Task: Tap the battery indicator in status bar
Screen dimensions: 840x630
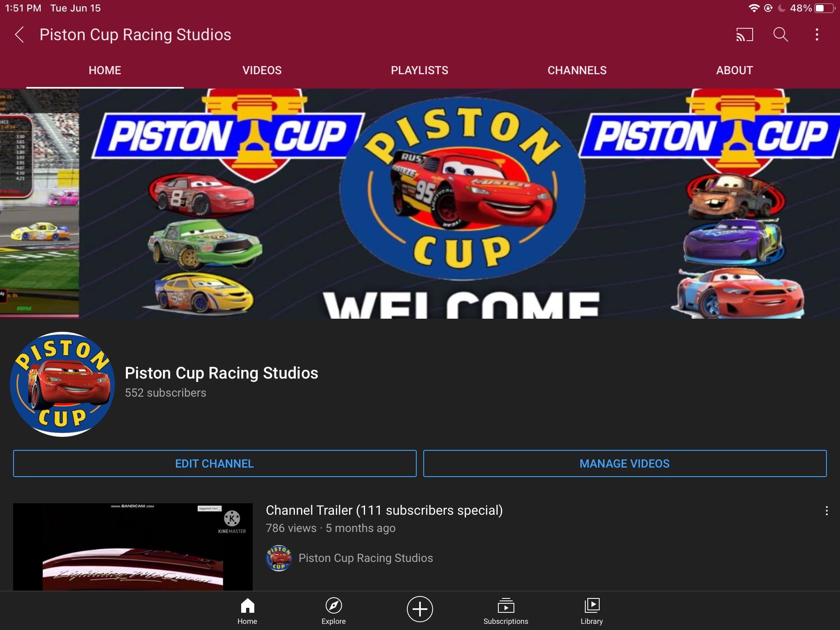Action: pyautogui.click(x=825, y=8)
